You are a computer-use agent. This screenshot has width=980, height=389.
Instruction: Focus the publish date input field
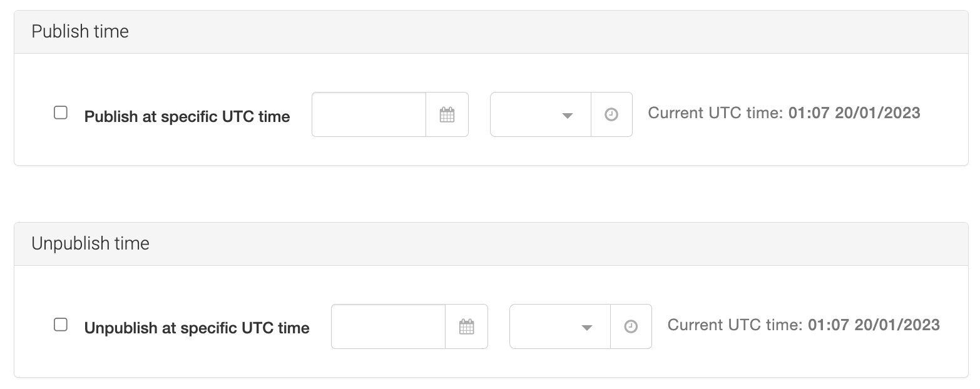pos(369,114)
